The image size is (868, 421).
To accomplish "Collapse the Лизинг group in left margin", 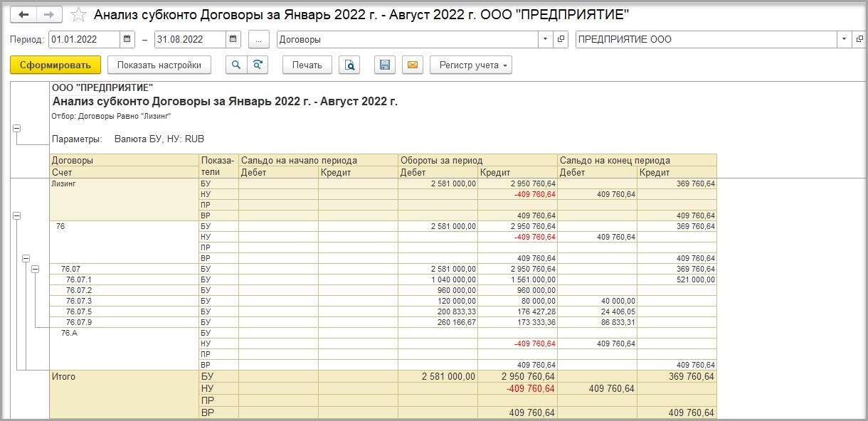I will tap(16, 215).
